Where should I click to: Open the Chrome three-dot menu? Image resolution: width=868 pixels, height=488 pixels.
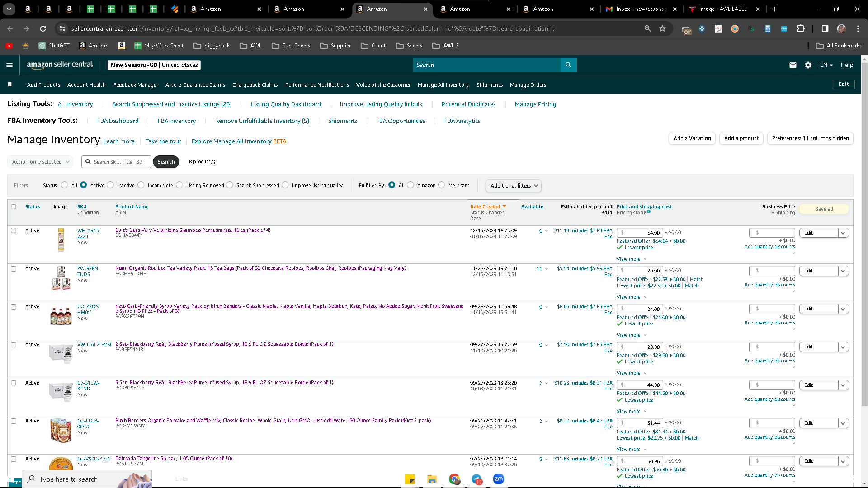(858, 28)
